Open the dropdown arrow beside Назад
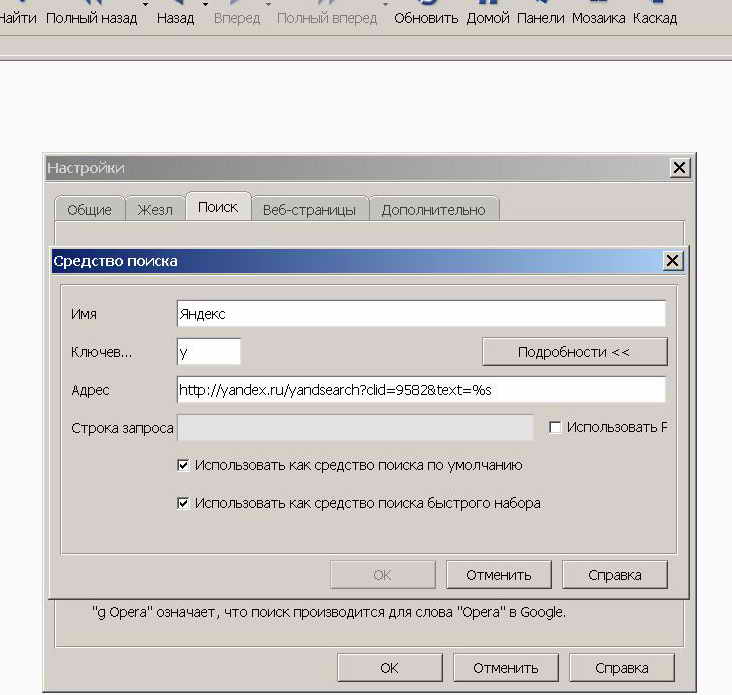Screen dimensions: 732x695 click(205, 6)
